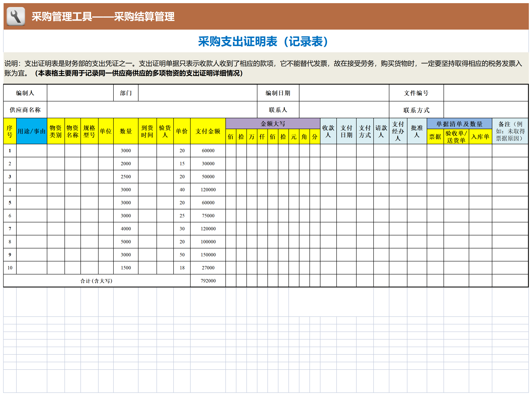
Task: Select the 支付日期 column header
Action: (x=346, y=131)
